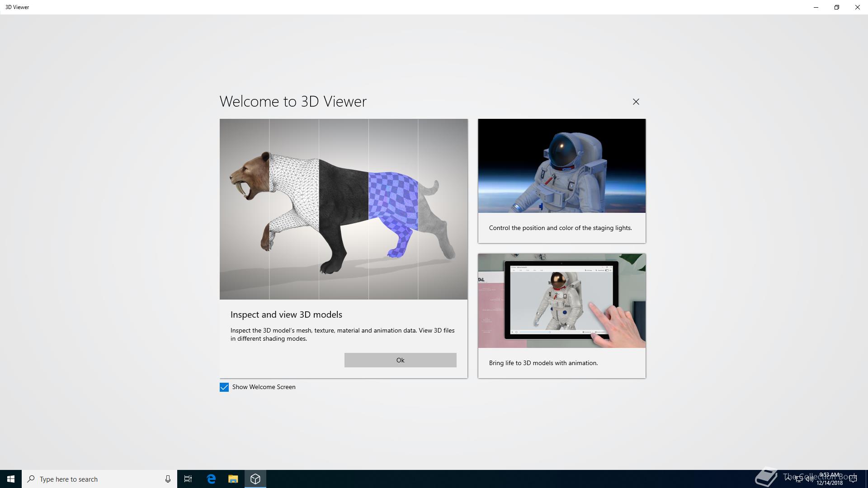Click the Ok button
Screen dimensions: 868x488
click(400, 360)
